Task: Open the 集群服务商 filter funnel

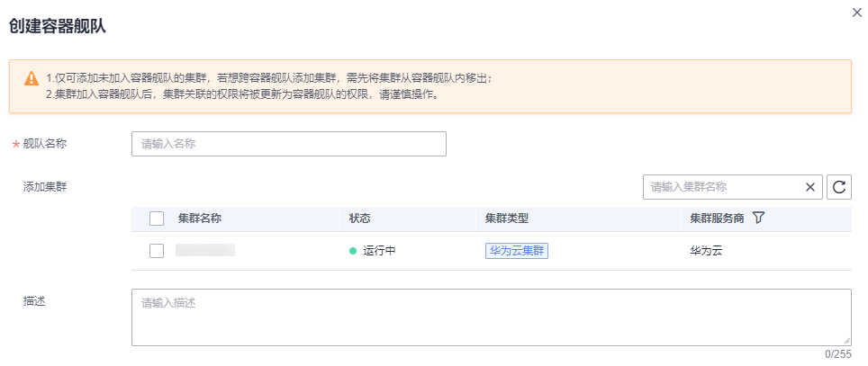Action: (758, 218)
